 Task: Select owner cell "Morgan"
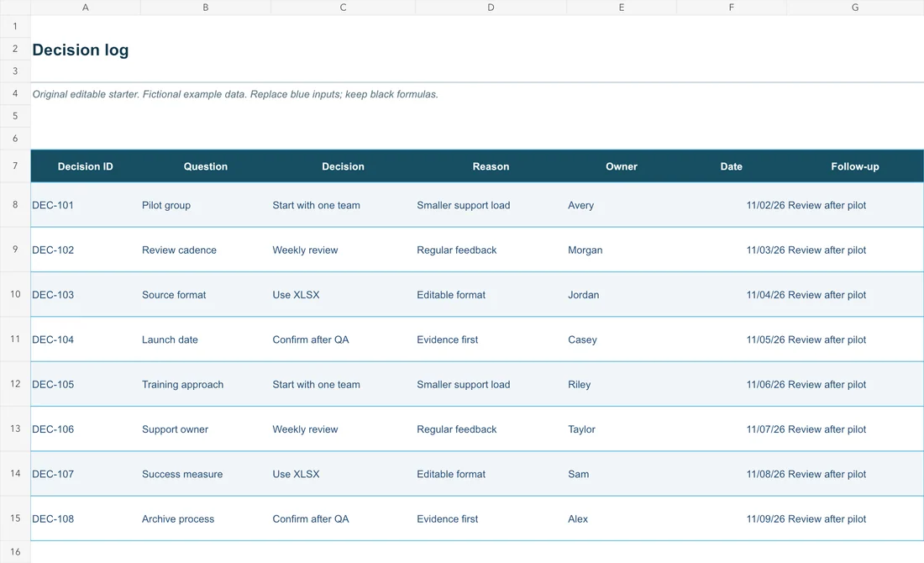click(x=622, y=250)
